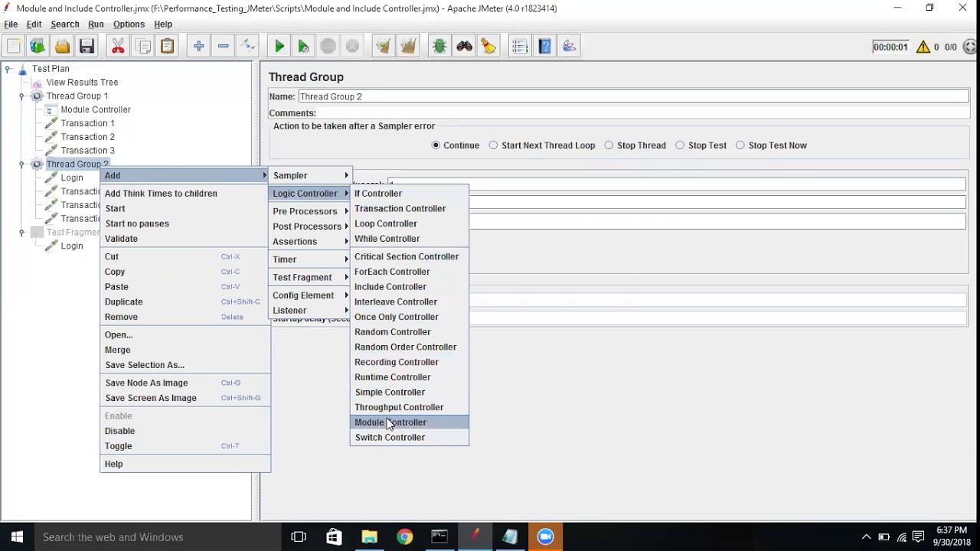Select View Results Tree node
980x551 pixels.
point(82,82)
